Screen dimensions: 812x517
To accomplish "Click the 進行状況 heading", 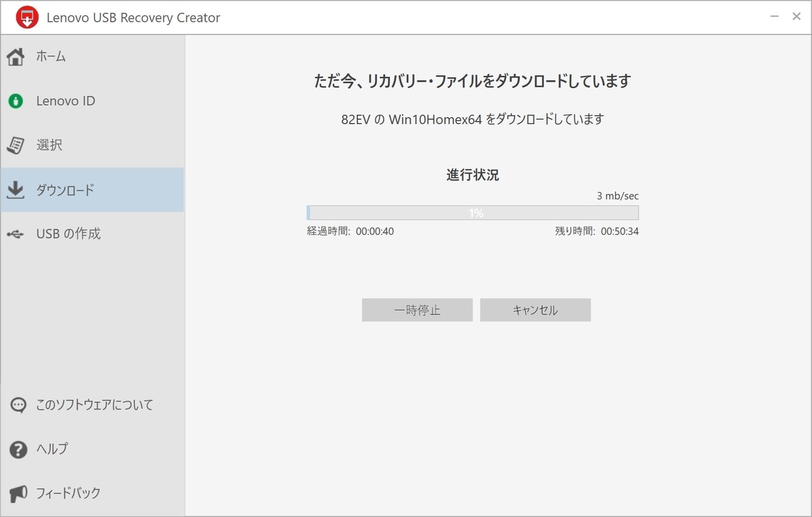I will [473, 175].
